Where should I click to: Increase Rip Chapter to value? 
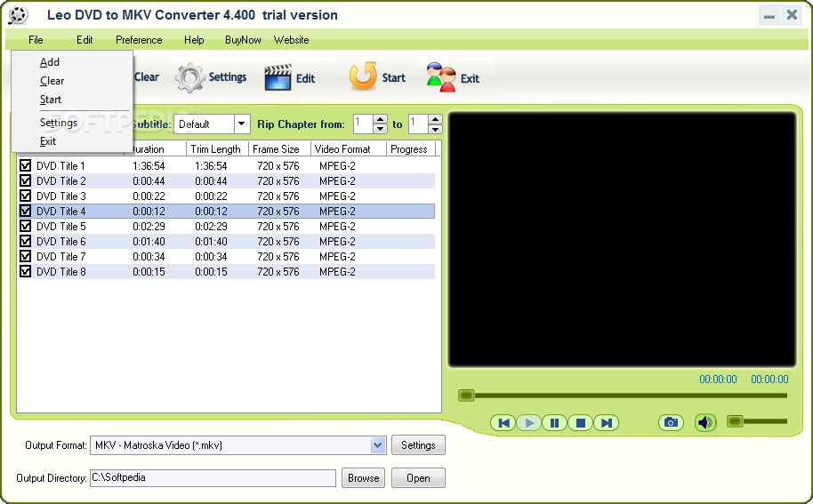(x=435, y=120)
